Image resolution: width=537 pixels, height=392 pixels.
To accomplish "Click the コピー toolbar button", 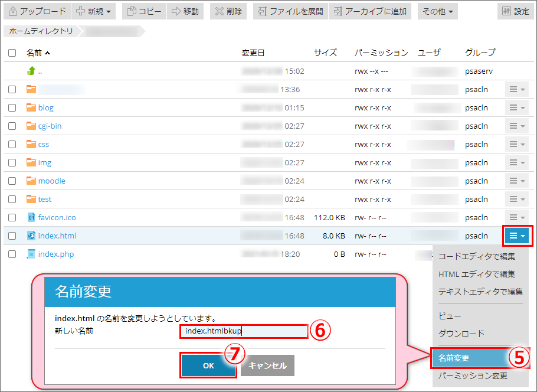I will (144, 11).
